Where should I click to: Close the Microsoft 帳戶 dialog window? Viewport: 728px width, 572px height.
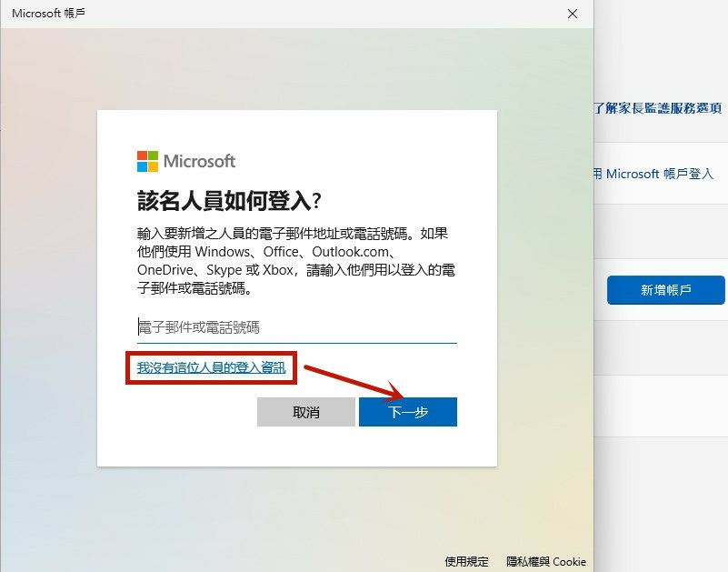pos(573,14)
